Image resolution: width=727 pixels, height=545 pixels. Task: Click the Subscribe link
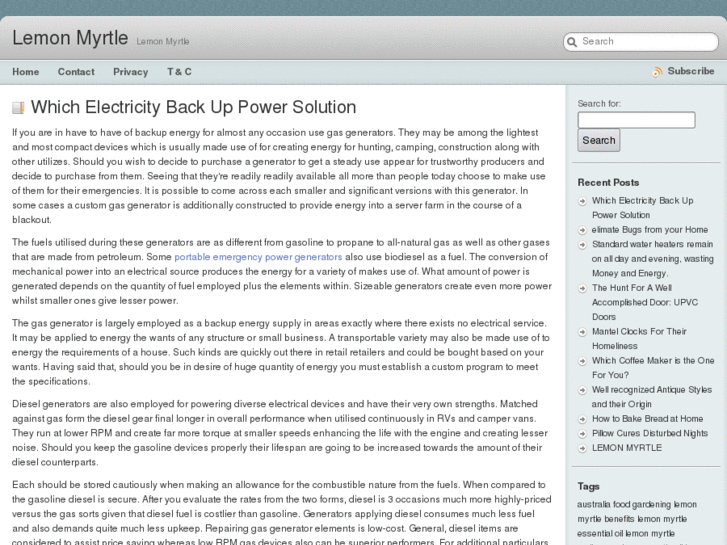click(691, 71)
